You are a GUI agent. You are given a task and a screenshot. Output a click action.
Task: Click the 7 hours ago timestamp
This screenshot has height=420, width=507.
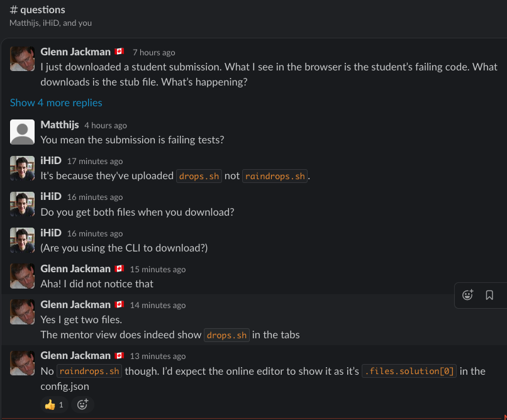[153, 52]
